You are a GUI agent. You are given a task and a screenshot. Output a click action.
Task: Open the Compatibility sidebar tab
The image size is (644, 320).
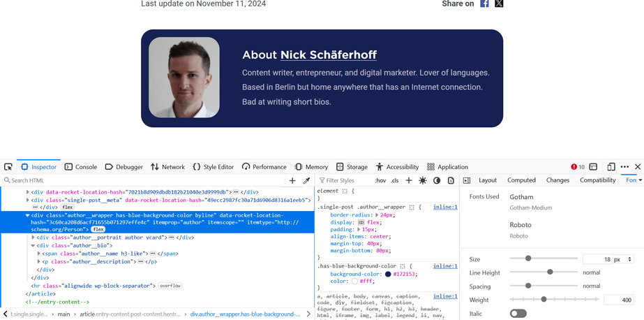click(597, 180)
